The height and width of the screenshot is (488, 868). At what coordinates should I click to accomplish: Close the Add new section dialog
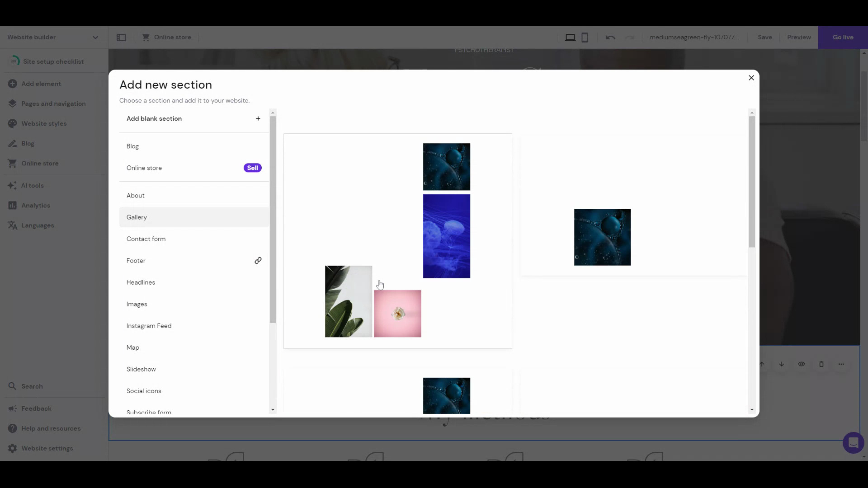[751, 78]
